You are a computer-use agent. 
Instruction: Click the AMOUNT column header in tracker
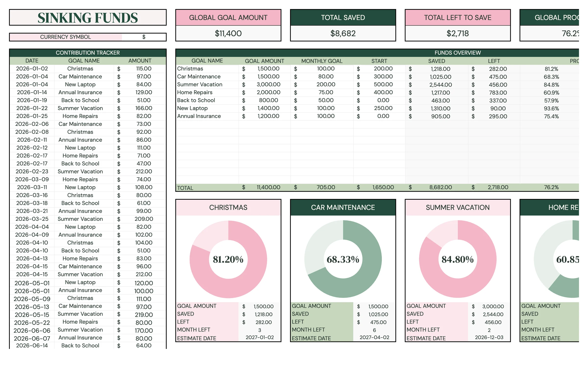tap(140, 61)
